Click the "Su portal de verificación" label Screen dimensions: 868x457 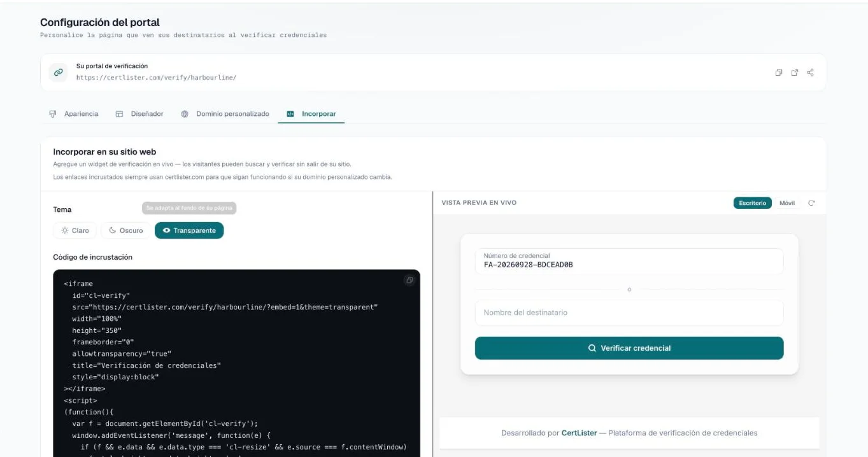click(112, 66)
